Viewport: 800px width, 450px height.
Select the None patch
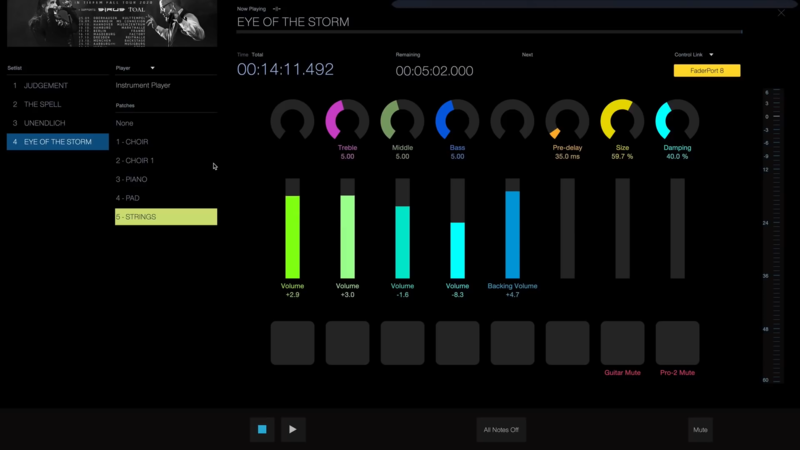[166, 123]
